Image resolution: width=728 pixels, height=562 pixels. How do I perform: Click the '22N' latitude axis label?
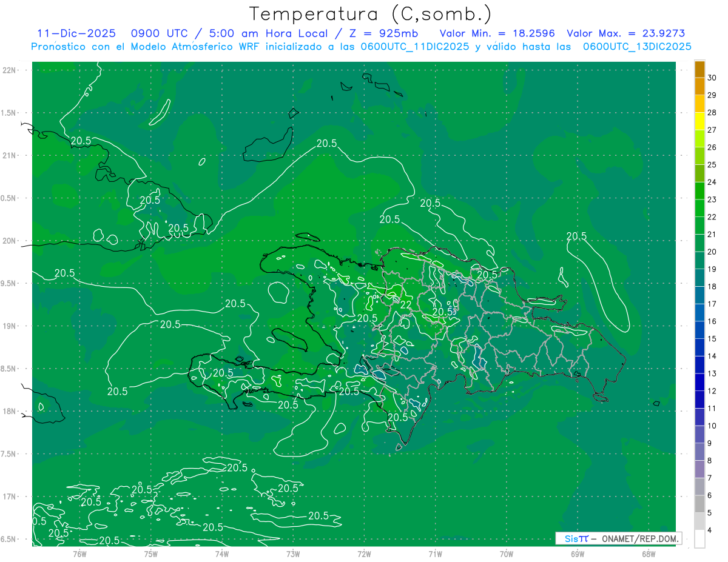pyautogui.click(x=10, y=70)
